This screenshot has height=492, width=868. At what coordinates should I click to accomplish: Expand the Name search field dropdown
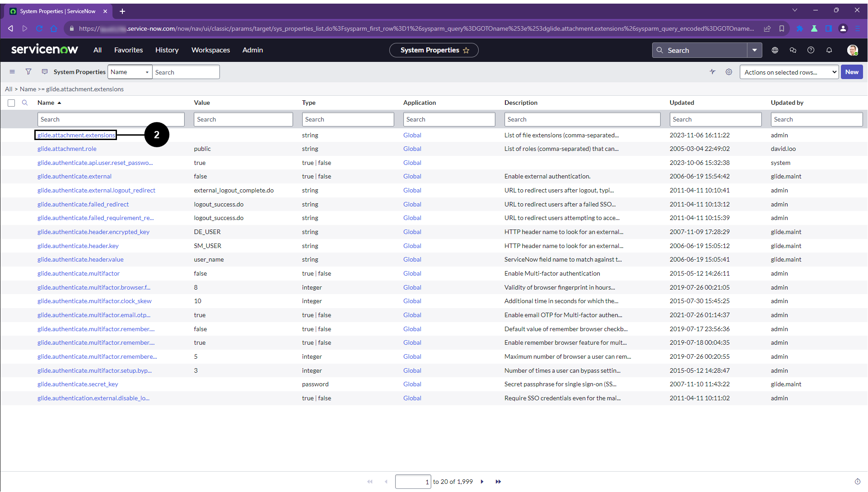click(130, 72)
